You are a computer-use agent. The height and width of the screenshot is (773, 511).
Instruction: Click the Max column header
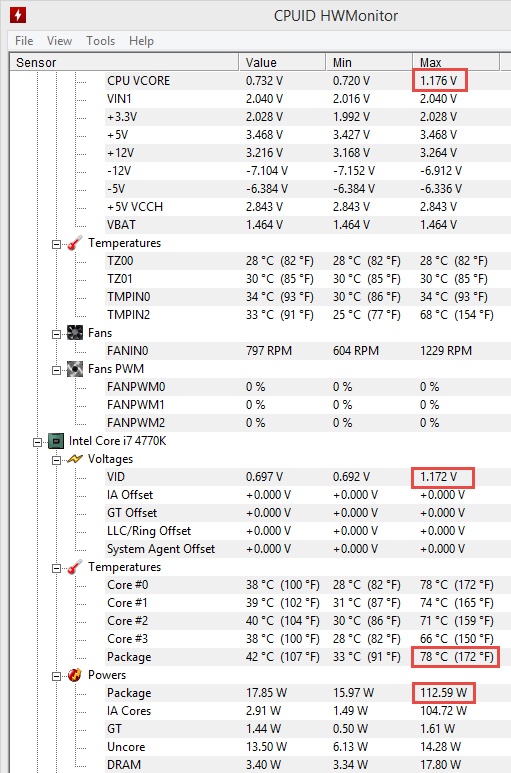point(456,63)
